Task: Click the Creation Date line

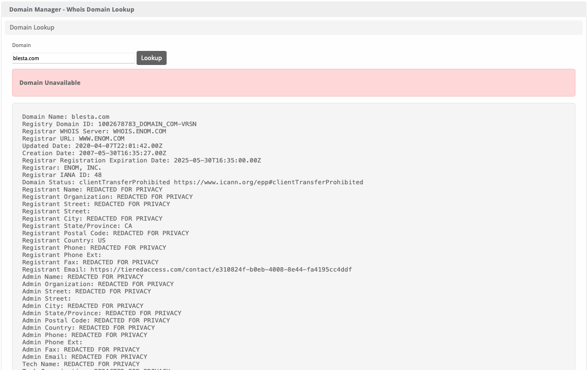Action: pos(94,153)
